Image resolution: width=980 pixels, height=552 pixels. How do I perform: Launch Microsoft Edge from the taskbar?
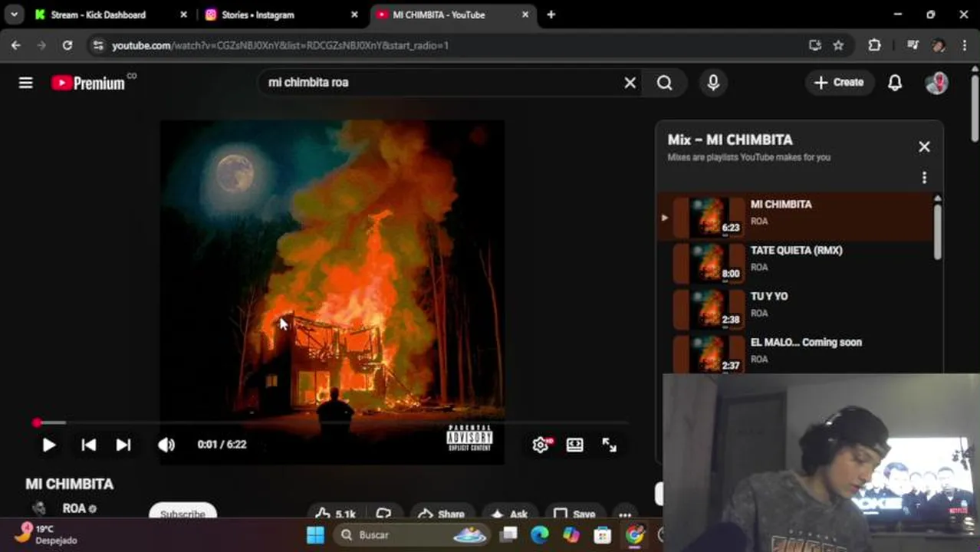pos(540,535)
